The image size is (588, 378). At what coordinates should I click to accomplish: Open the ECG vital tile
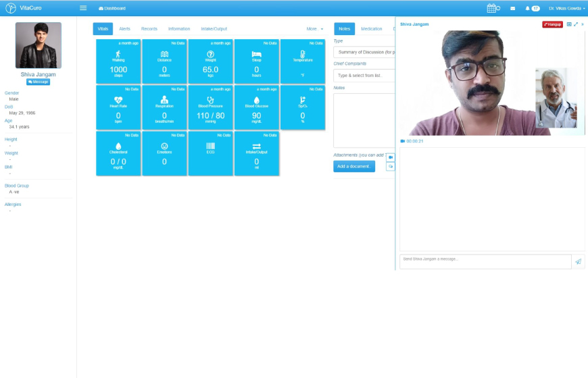coord(210,153)
